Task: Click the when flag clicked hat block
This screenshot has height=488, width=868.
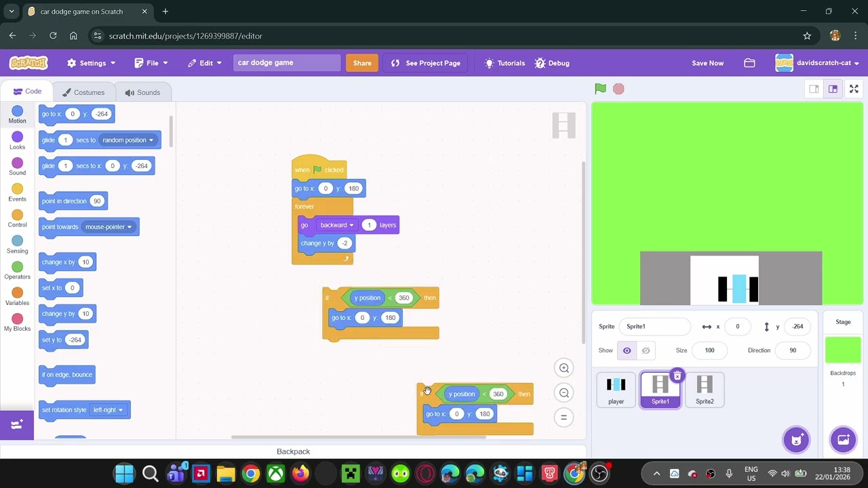Action: click(x=319, y=169)
